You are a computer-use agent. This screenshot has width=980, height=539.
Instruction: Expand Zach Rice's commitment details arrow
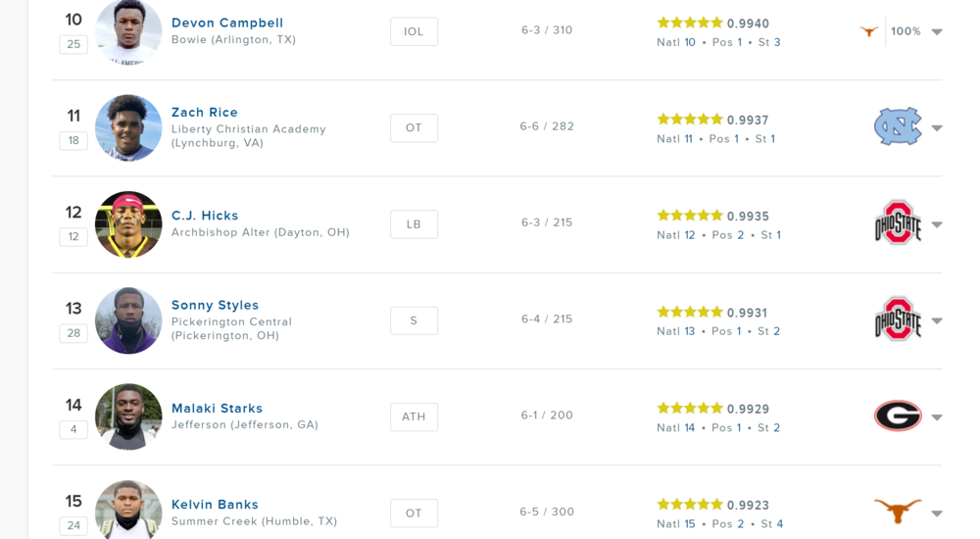coord(937,128)
